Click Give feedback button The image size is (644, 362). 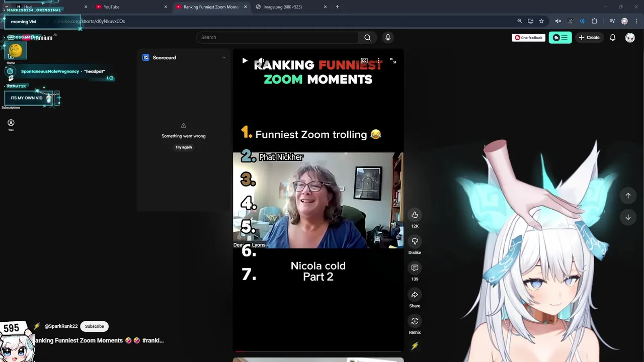(528, 37)
